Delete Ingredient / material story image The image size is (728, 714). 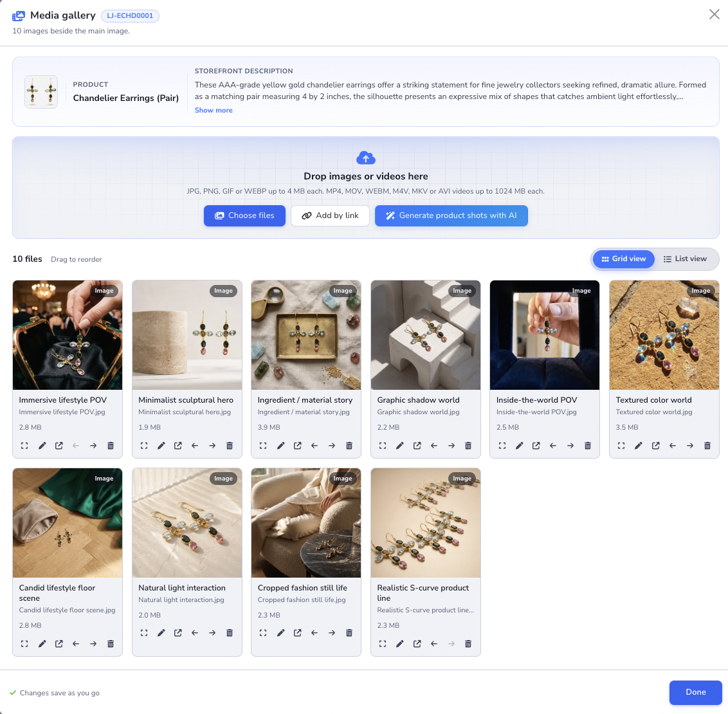[349, 446]
